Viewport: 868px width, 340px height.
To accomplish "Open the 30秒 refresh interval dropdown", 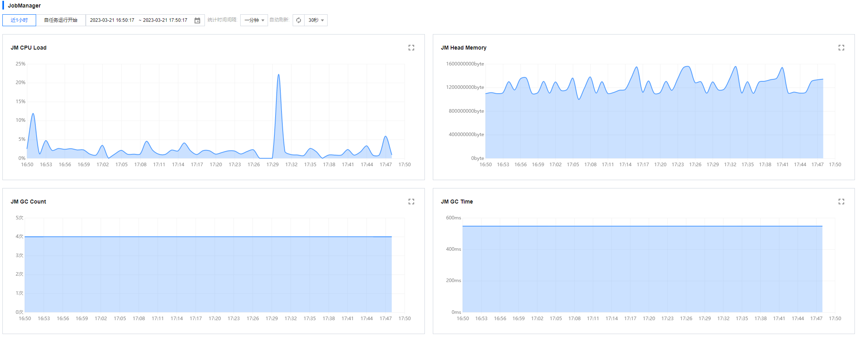I will [x=316, y=20].
